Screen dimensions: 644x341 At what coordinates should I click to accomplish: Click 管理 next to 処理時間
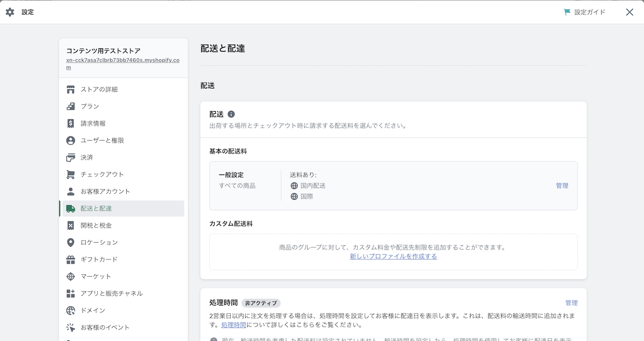[x=572, y=303]
